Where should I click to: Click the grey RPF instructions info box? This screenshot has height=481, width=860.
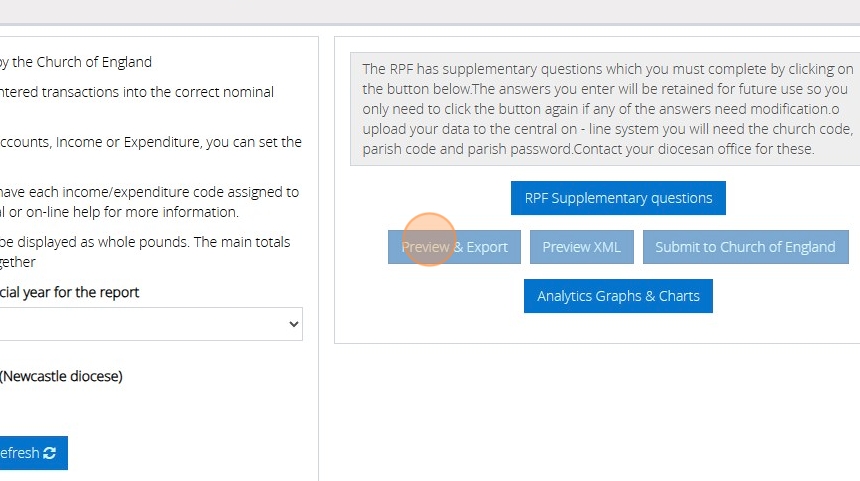coord(607,110)
